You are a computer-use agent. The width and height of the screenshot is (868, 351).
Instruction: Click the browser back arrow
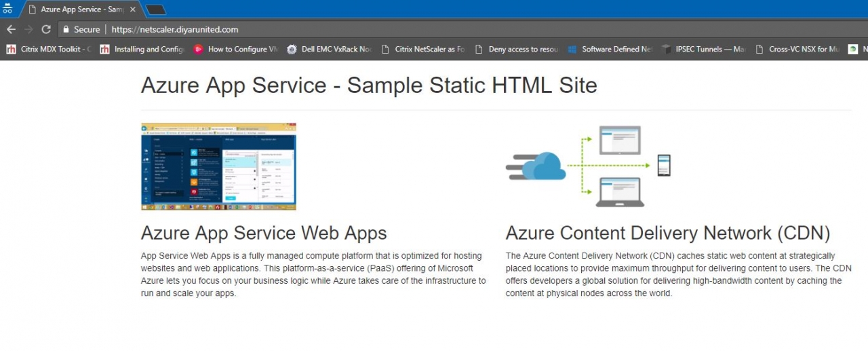click(11, 29)
